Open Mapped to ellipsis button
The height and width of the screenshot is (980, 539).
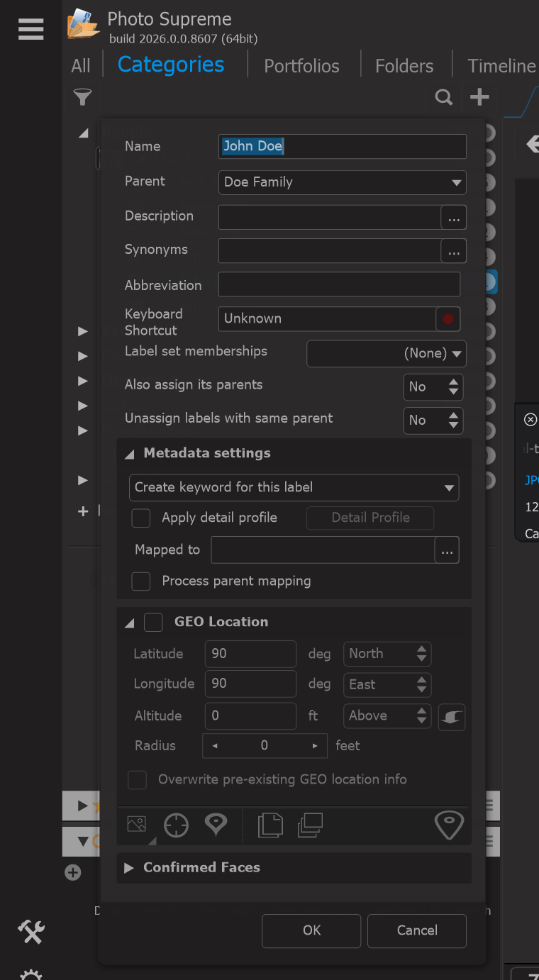pyautogui.click(x=447, y=550)
